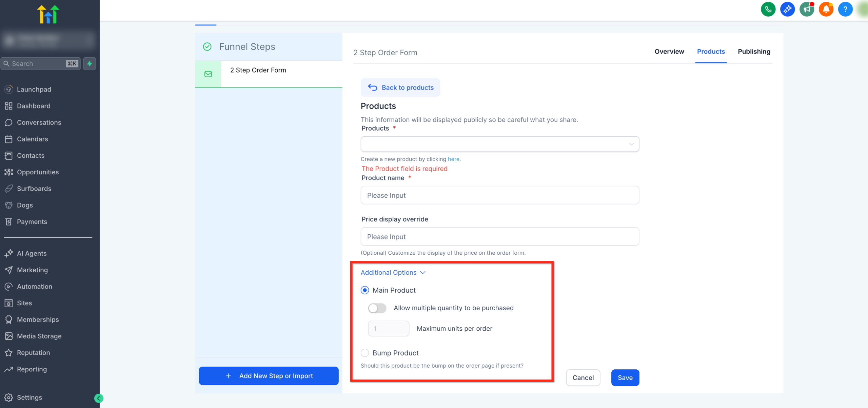Open the help question mark icon

(845, 9)
